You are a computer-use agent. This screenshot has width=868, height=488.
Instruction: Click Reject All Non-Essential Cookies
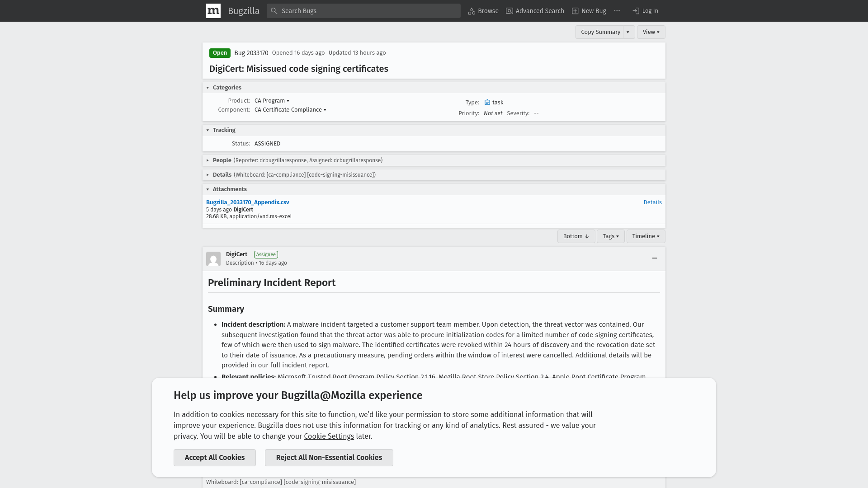329,458
